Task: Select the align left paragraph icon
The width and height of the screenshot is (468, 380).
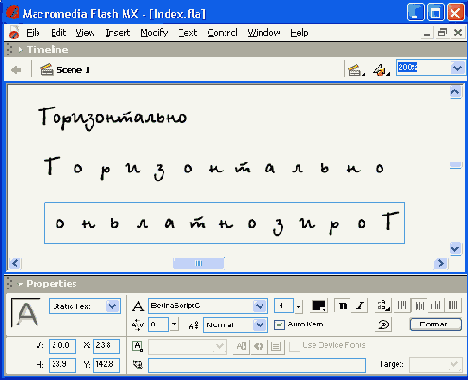Action: 402,305
